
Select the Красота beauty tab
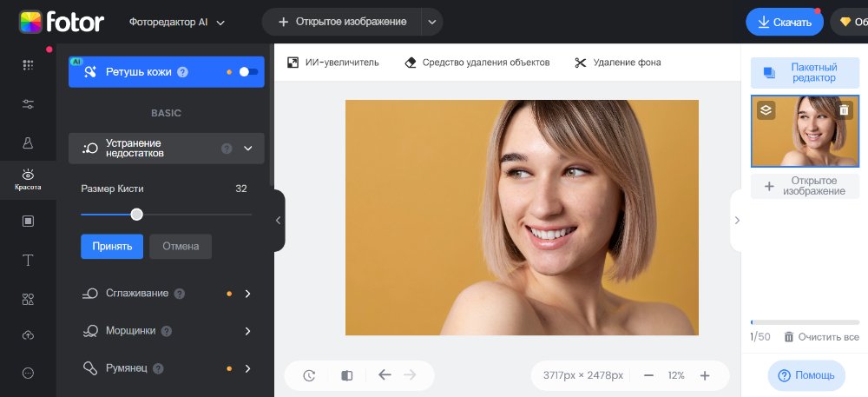[29, 180]
